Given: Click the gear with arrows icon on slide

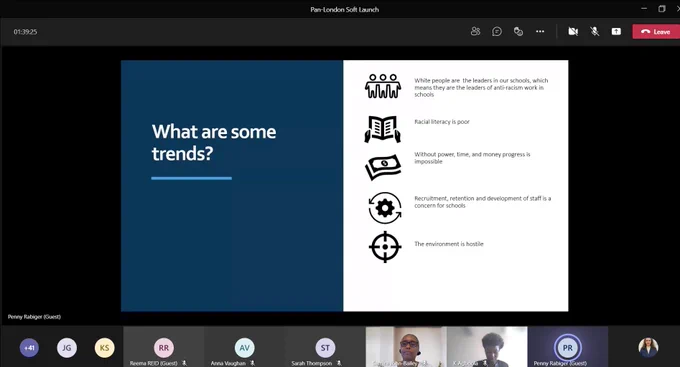Looking at the screenshot, I should coord(385,208).
